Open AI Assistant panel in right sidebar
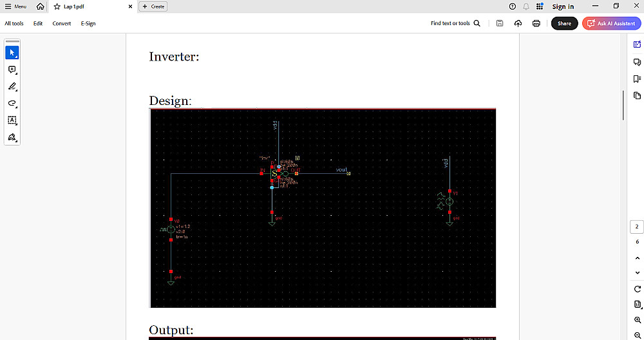The height and width of the screenshot is (340, 644). point(637,44)
